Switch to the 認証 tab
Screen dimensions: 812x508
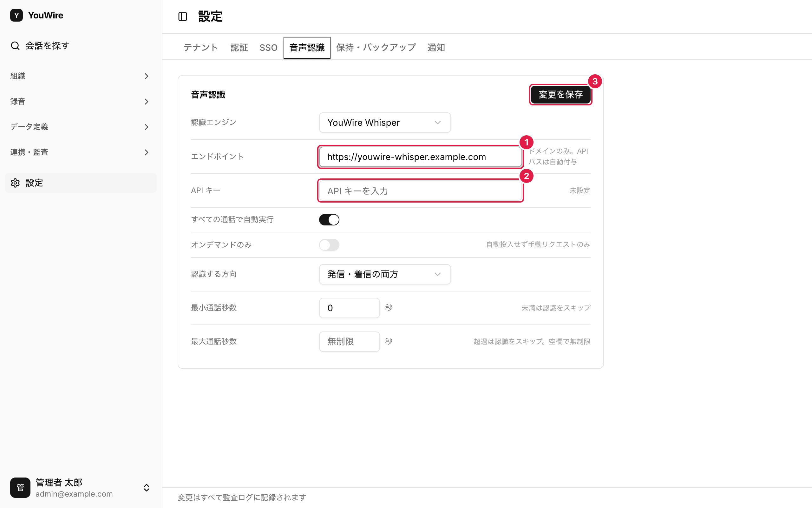pos(239,48)
